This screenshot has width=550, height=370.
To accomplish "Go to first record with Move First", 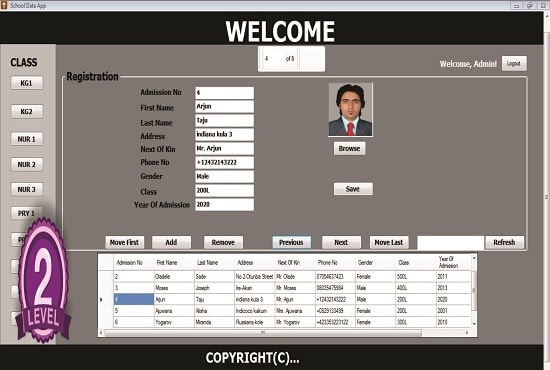I will pos(125,242).
